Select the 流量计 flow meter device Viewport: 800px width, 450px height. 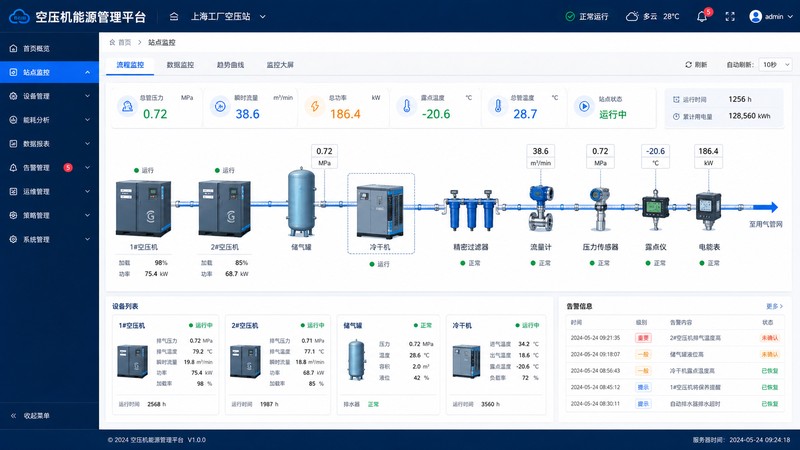pos(540,208)
